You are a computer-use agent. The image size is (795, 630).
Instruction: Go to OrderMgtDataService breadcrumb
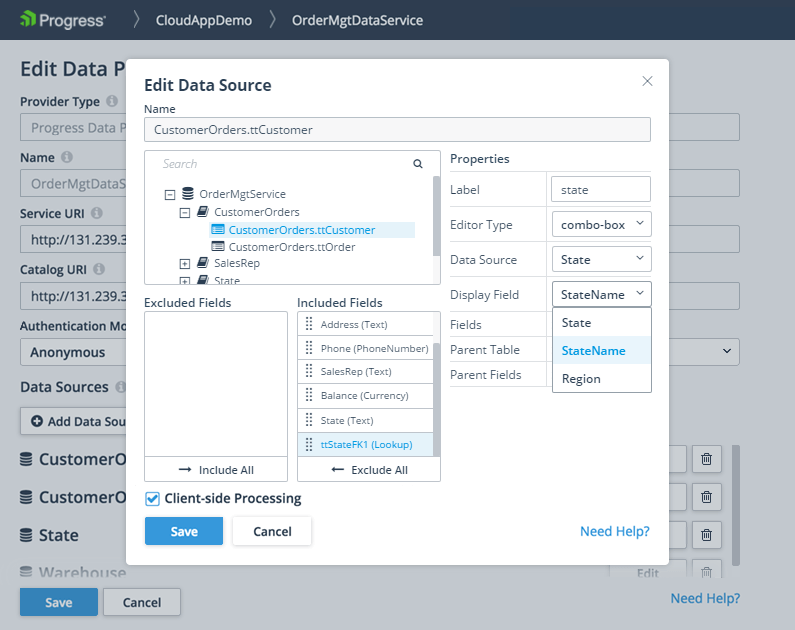point(357,20)
